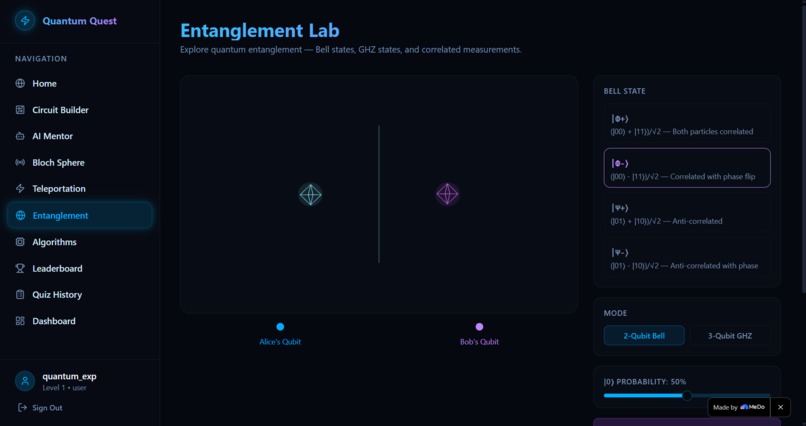Viewport: 806px width, 426px height.
Task: Open AI Mentor from navigation
Action: [80, 136]
